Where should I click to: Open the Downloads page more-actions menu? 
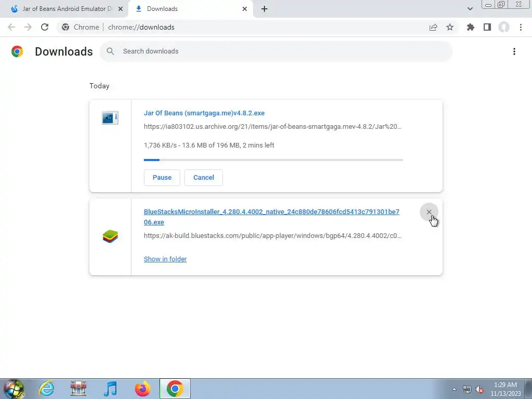coord(514,51)
